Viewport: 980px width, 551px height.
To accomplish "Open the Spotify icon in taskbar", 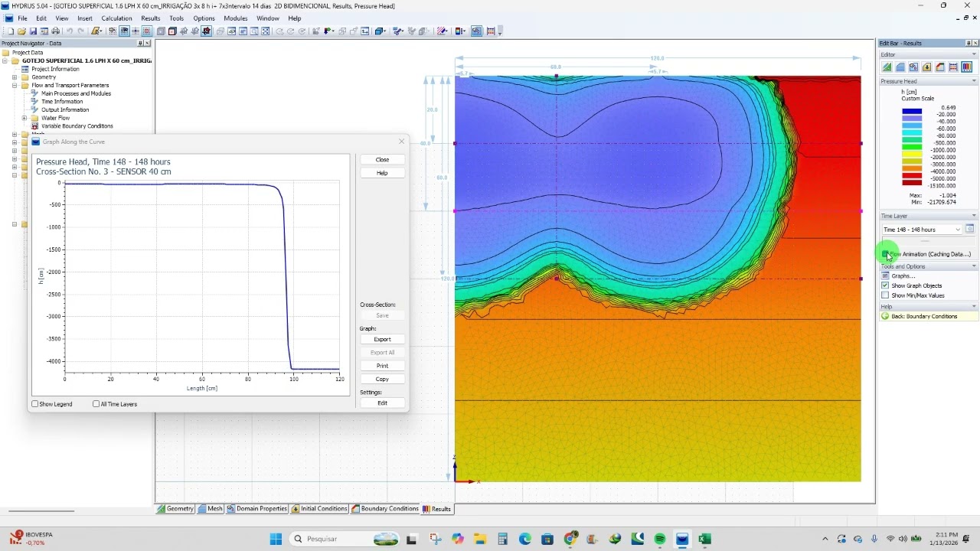I will point(660,539).
